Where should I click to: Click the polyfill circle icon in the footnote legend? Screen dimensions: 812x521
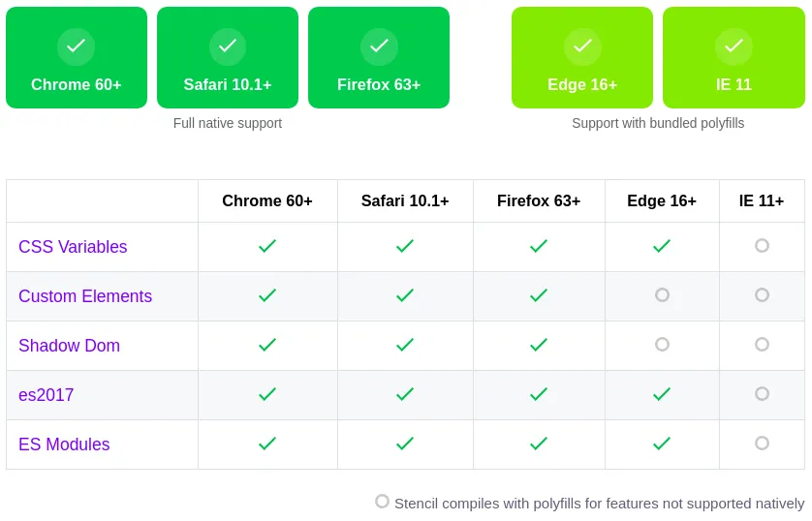click(x=382, y=502)
